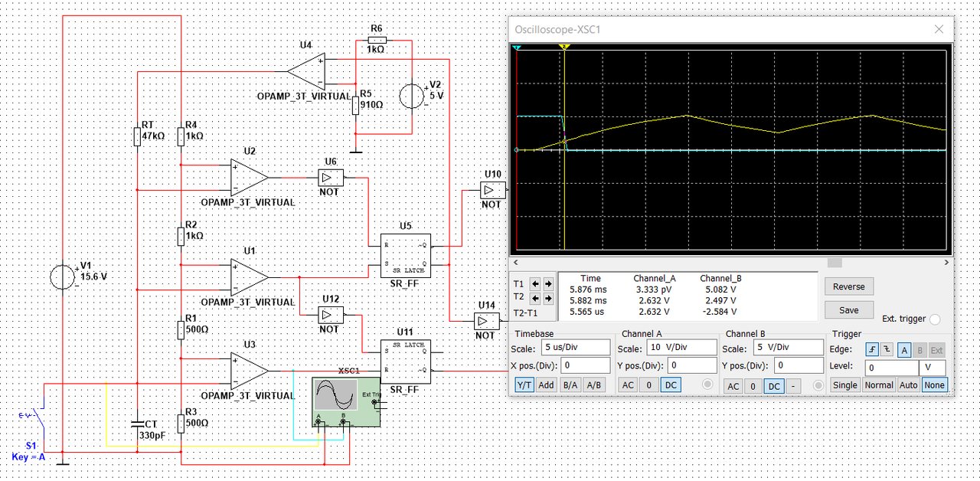Set trigger mode to None
Viewport: 980px width, 481px height.
[x=934, y=385]
